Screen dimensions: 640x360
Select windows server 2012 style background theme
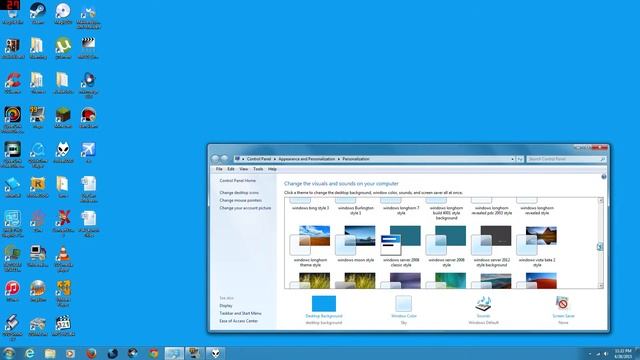491,246
